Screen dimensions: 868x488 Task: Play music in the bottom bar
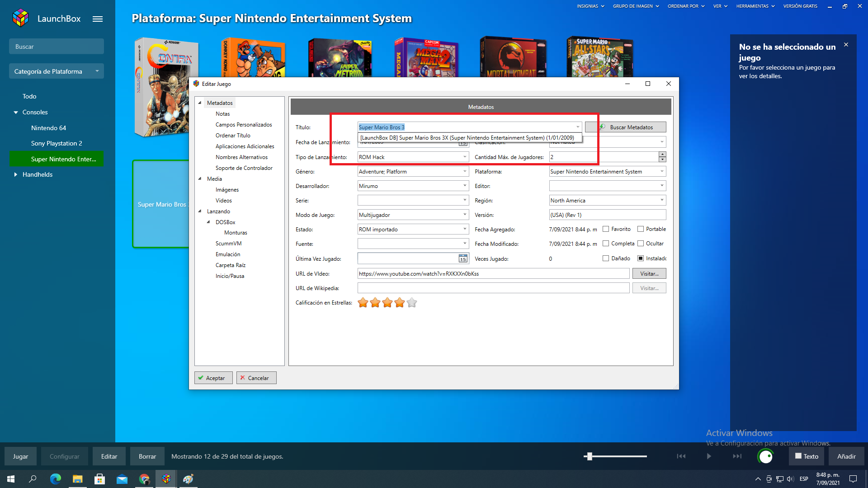tap(709, 456)
